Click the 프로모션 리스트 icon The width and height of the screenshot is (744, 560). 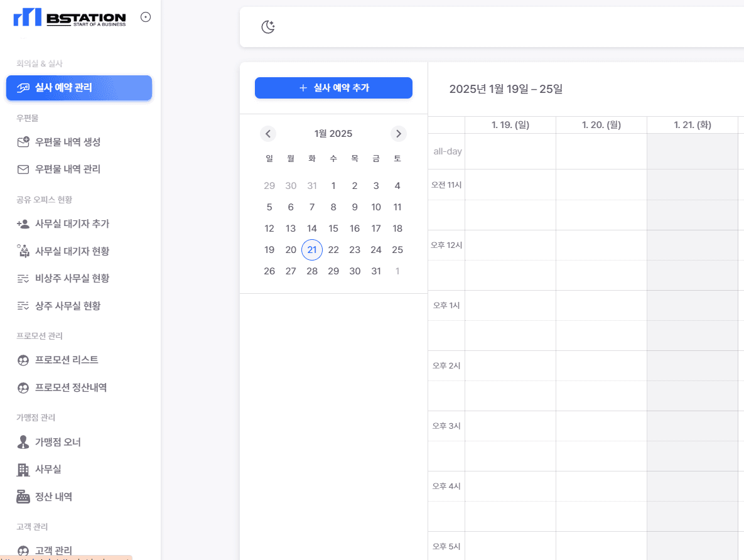click(x=23, y=360)
